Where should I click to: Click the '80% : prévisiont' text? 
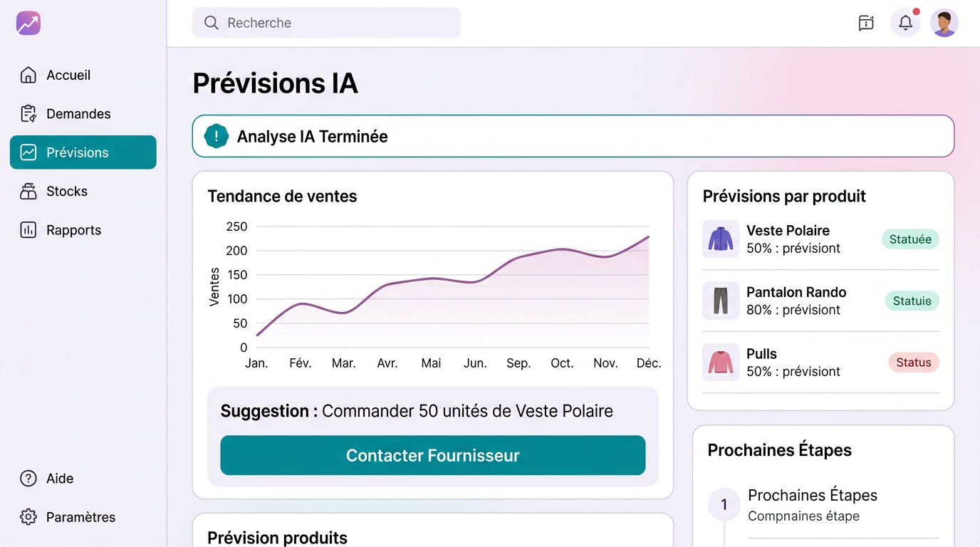[793, 310]
